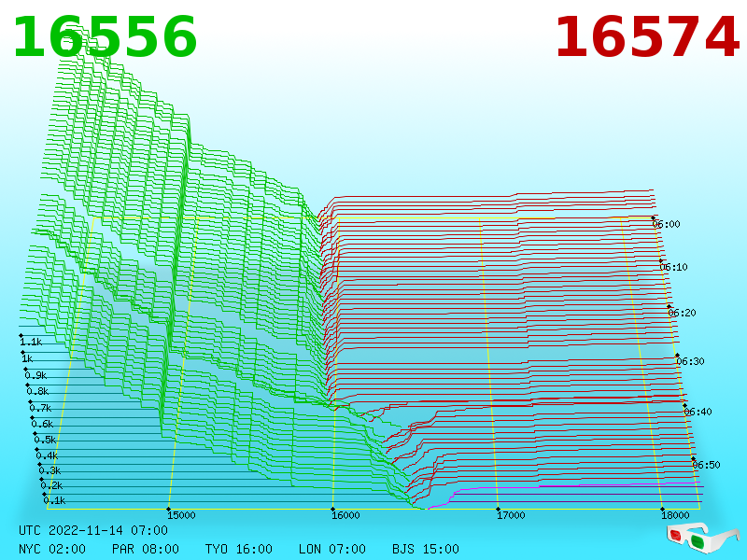Click the PAR 08:00 time label

point(146,549)
